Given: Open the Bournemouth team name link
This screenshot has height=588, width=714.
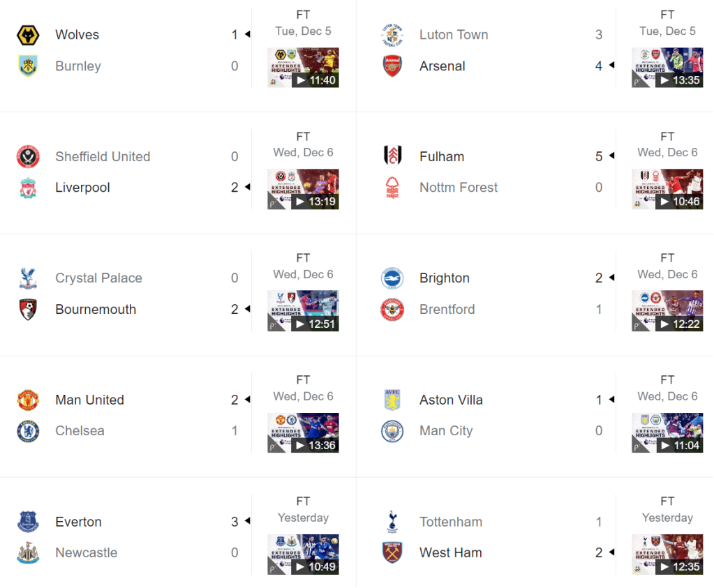Looking at the screenshot, I should click(96, 310).
